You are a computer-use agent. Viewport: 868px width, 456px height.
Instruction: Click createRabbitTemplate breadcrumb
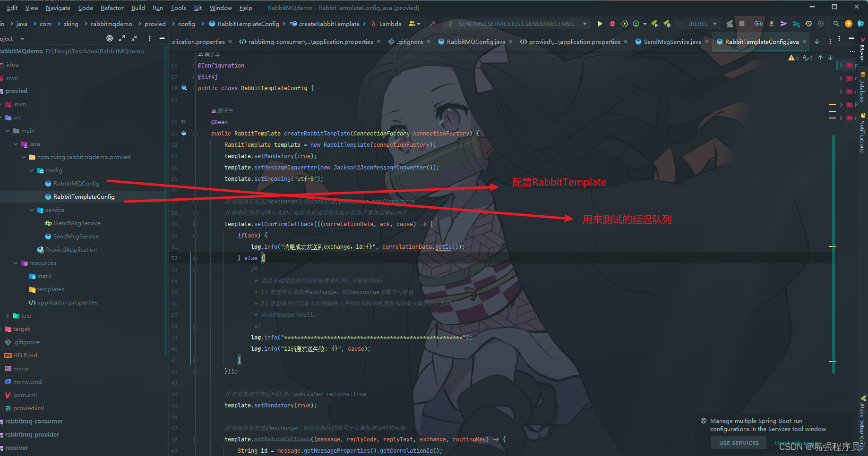tap(325, 24)
